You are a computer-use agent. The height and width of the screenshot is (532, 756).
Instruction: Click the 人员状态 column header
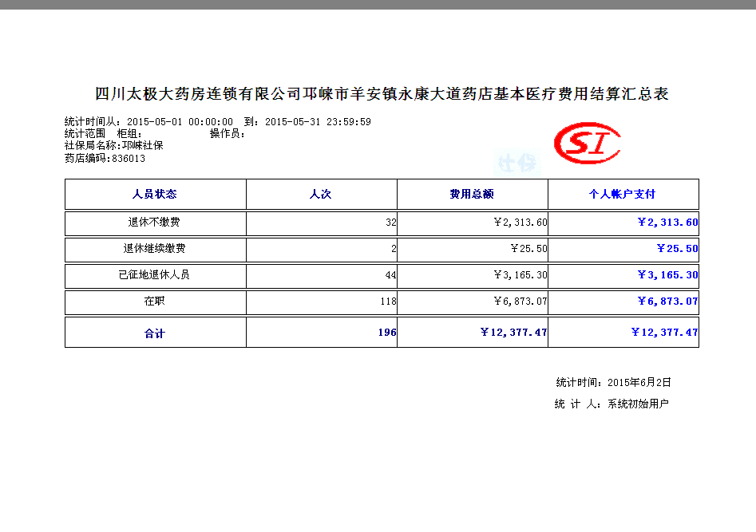coord(155,194)
